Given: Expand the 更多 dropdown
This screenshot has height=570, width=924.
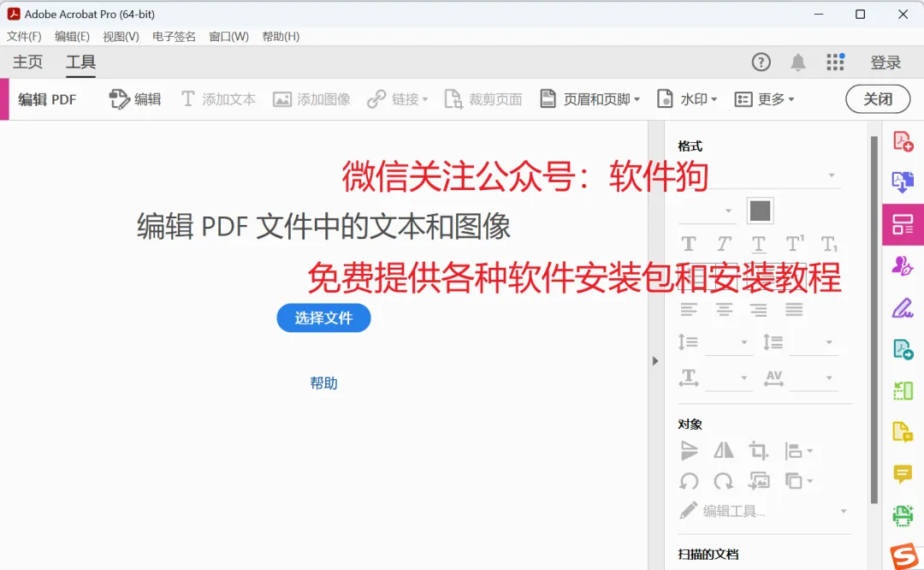Looking at the screenshot, I should [x=764, y=99].
